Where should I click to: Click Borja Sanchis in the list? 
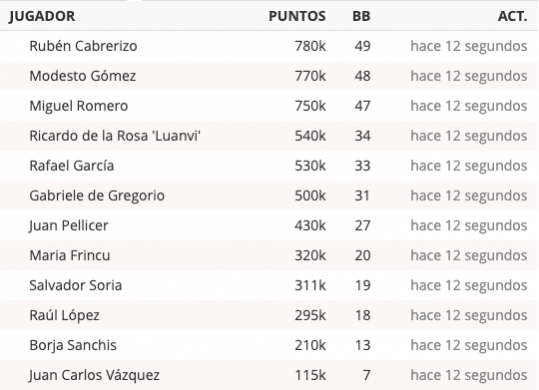tap(73, 345)
